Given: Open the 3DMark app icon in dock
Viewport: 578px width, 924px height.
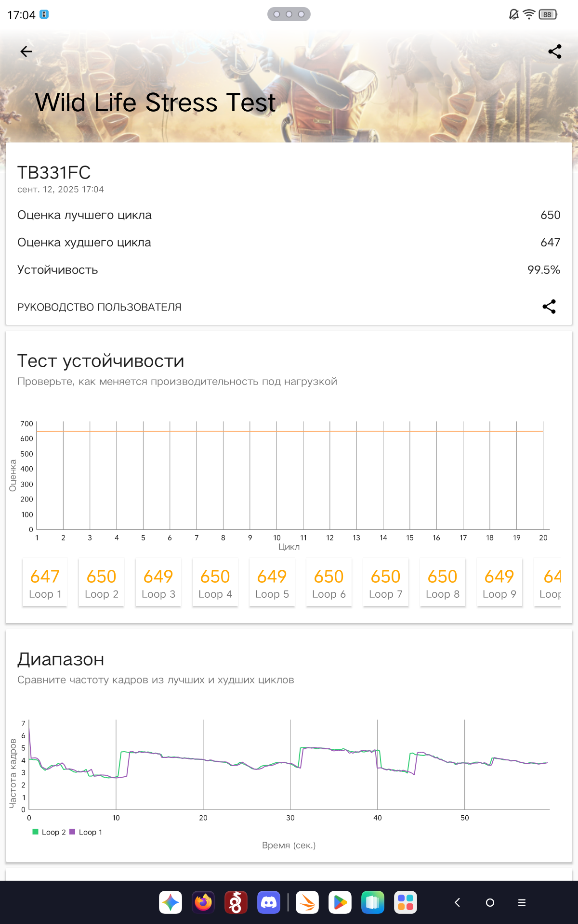Looking at the screenshot, I should coord(307,902).
